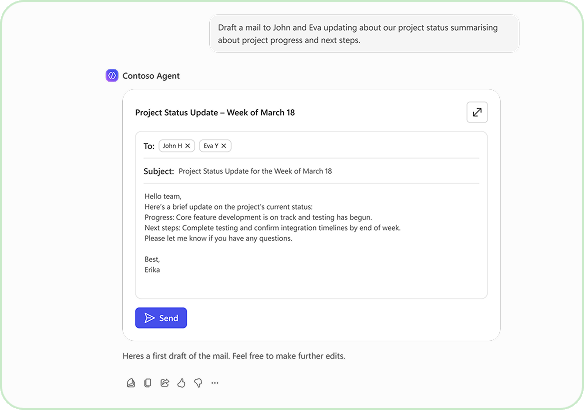
Task: Click the 'Project Status Update – Week of March 18' title
Action: point(215,112)
